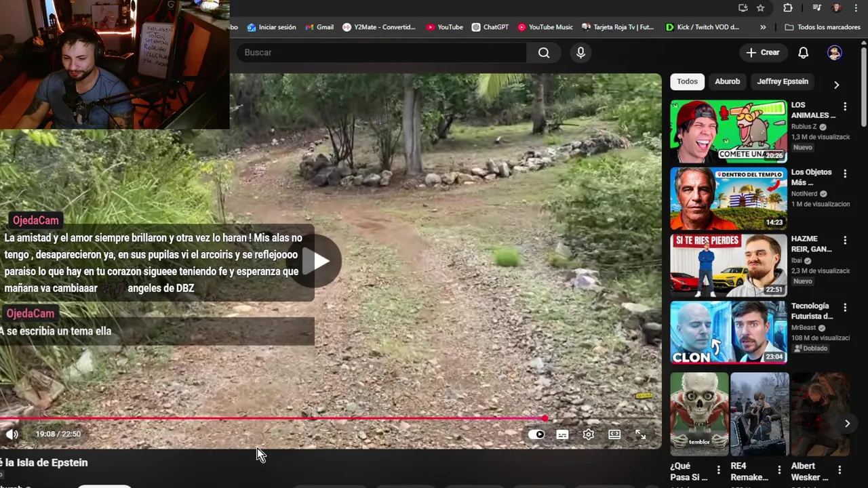868x488 pixels.
Task: Select the Jeffrey Epstein filter chip
Action: pyautogui.click(x=783, y=81)
